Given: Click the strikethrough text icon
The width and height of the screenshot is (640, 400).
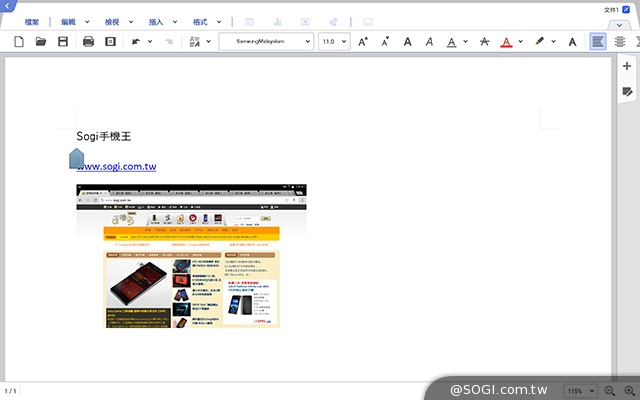Looking at the screenshot, I should tap(484, 42).
